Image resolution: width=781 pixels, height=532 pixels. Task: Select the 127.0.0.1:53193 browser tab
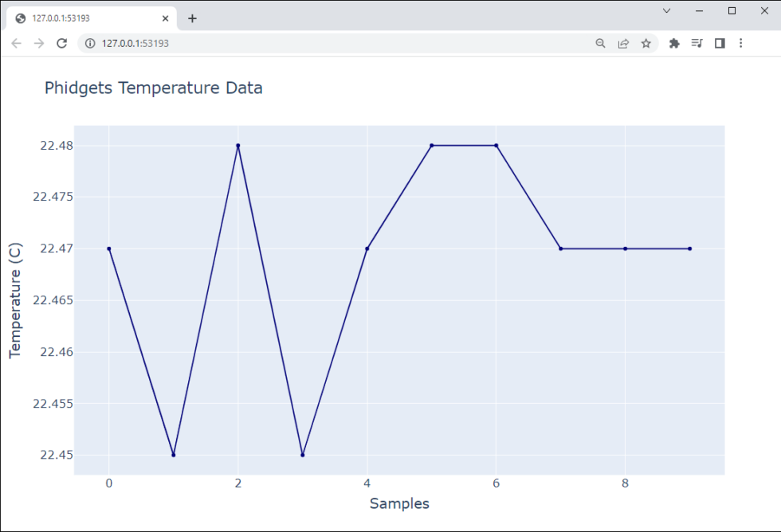[88, 18]
